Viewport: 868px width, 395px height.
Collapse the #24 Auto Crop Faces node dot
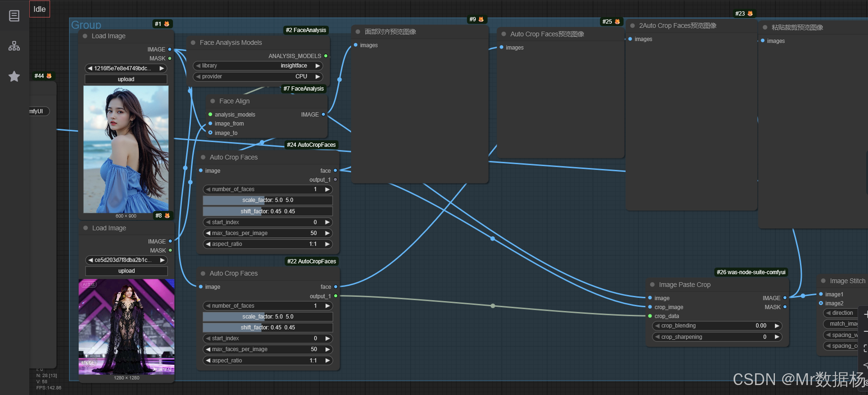tap(203, 157)
